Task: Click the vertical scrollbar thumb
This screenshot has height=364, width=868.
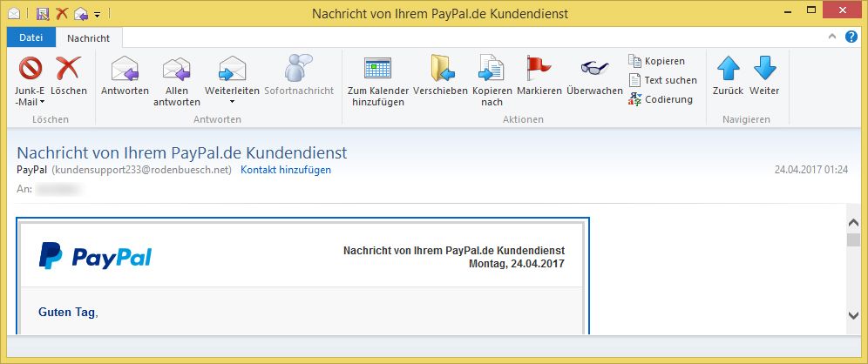Action: (853, 239)
